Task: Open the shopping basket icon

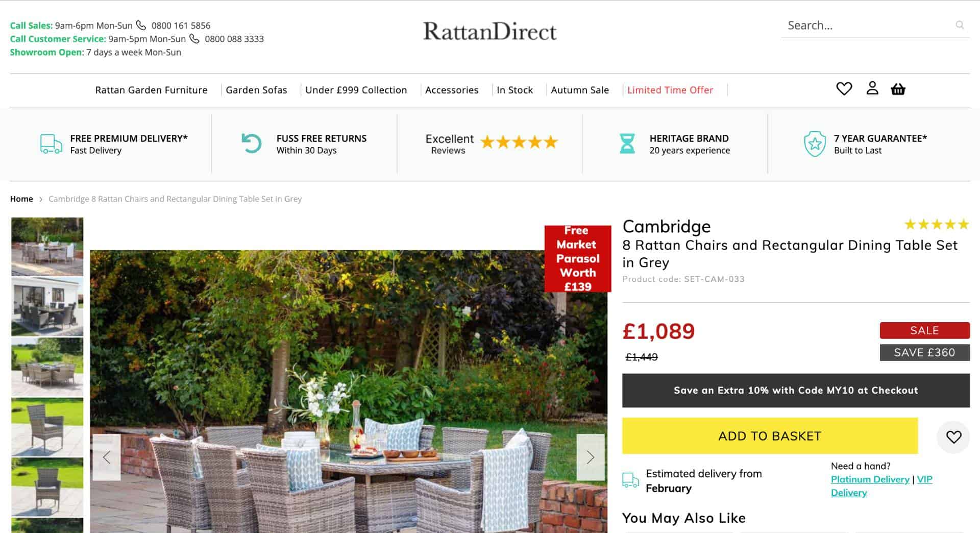Action: point(898,89)
